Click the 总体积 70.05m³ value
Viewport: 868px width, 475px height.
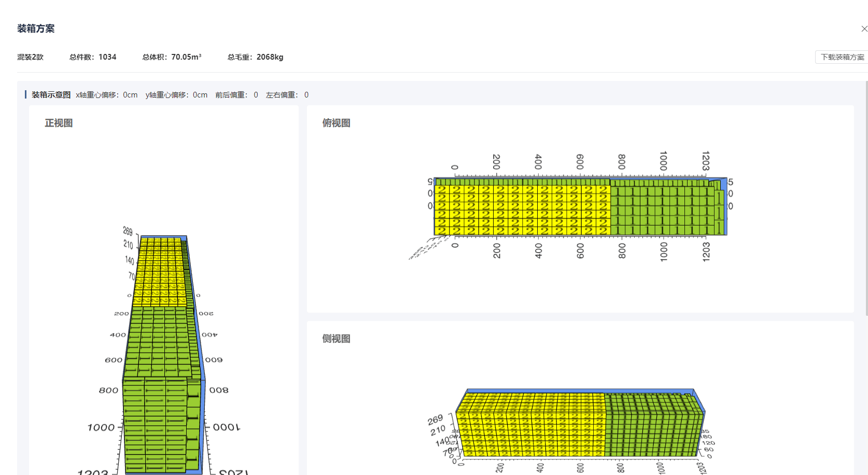172,57
